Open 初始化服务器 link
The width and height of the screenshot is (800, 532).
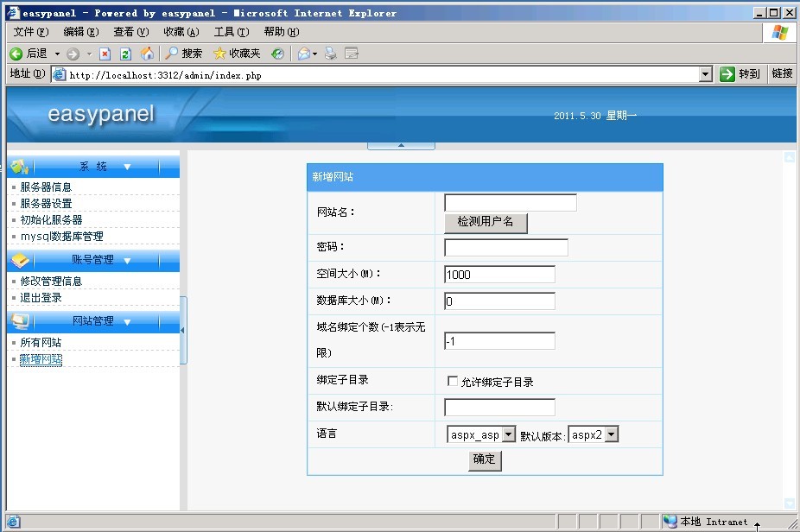click(51, 220)
